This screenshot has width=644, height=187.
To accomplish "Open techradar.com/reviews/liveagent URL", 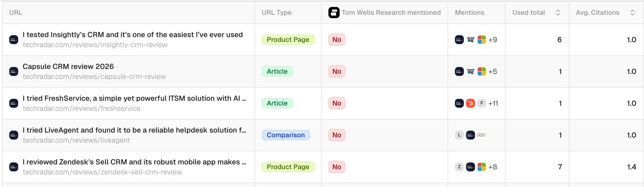I will point(76,140).
